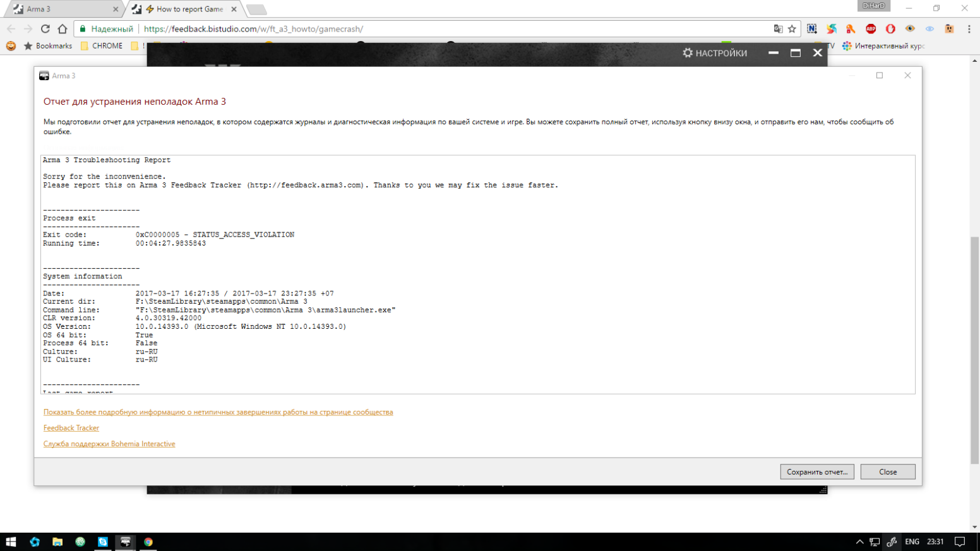The image size is (980, 551).
Task: Open the Интерактивный курс bookmark
Action: 883,46
